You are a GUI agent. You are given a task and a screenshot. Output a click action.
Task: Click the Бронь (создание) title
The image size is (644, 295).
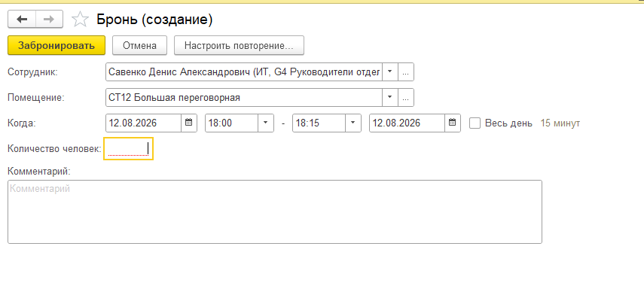tap(154, 20)
